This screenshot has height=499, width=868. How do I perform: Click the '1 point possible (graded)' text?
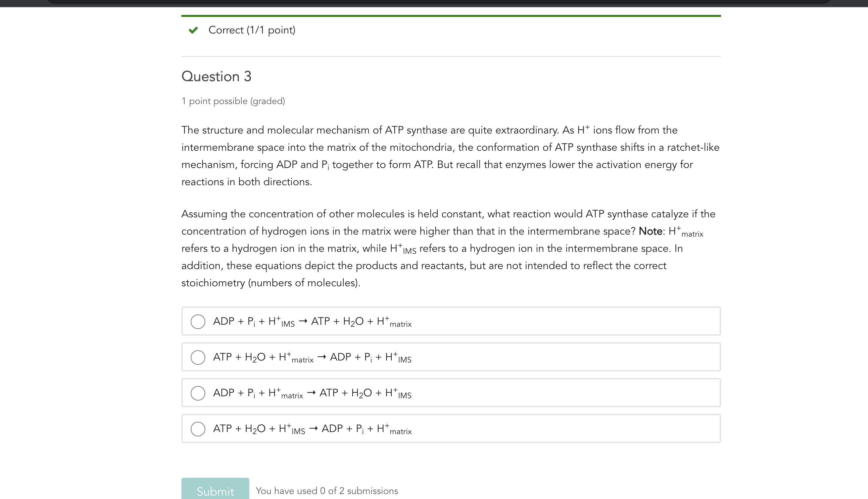[233, 101]
